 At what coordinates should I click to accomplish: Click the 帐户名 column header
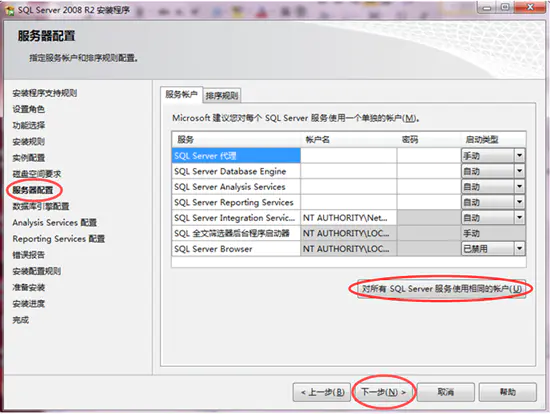pos(349,140)
